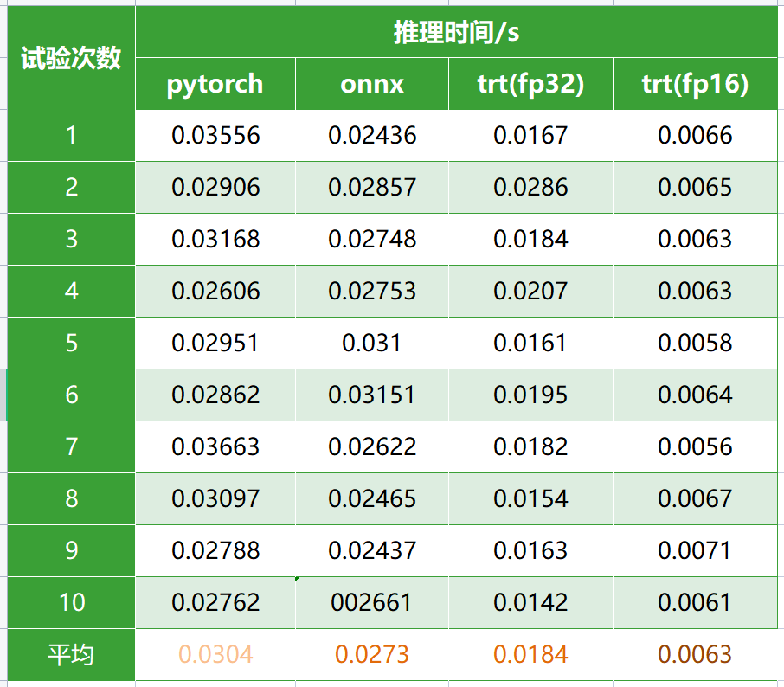Select trt(fp16) value 0.0067
Screen dimensions: 784x687
pyautogui.click(x=695, y=498)
